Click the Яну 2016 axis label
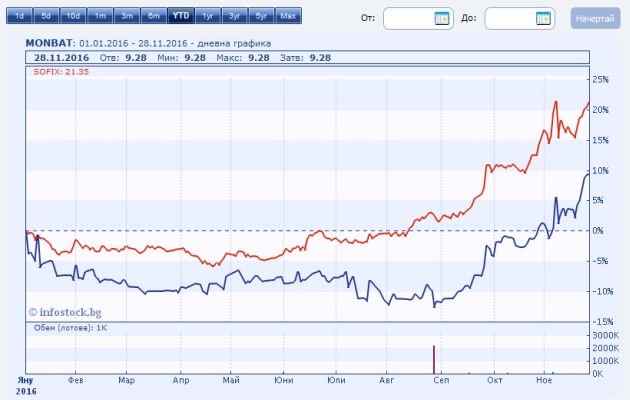630x400 pixels. tap(26, 386)
